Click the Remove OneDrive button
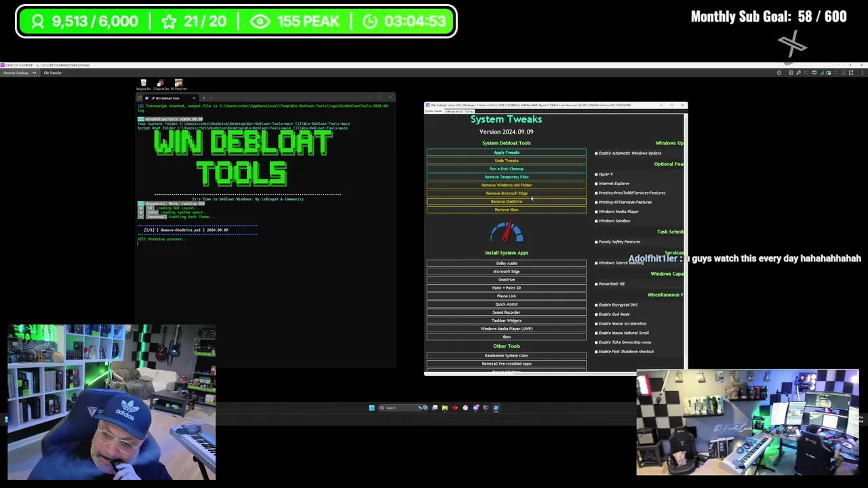Viewport: 868px width, 488px height. [507, 201]
